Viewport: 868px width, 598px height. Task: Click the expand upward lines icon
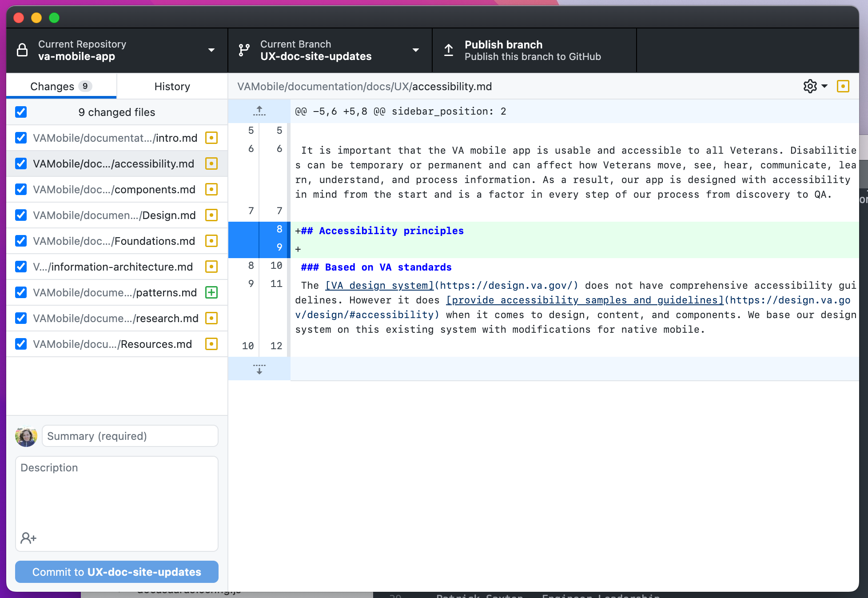click(259, 110)
